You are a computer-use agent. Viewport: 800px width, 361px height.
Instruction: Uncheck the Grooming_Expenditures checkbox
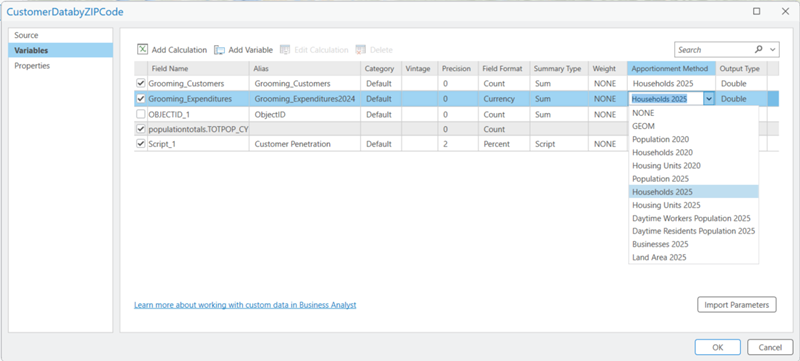coord(141,99)
